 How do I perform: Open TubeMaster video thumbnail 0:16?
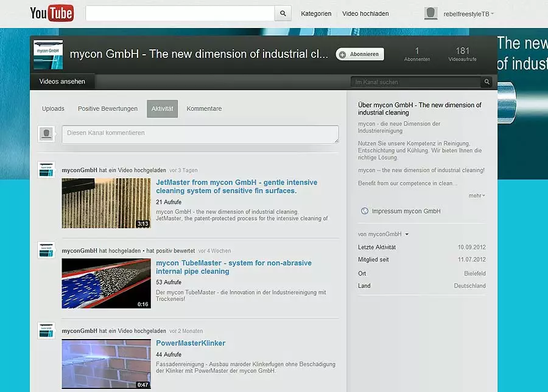tap(106, 283)
